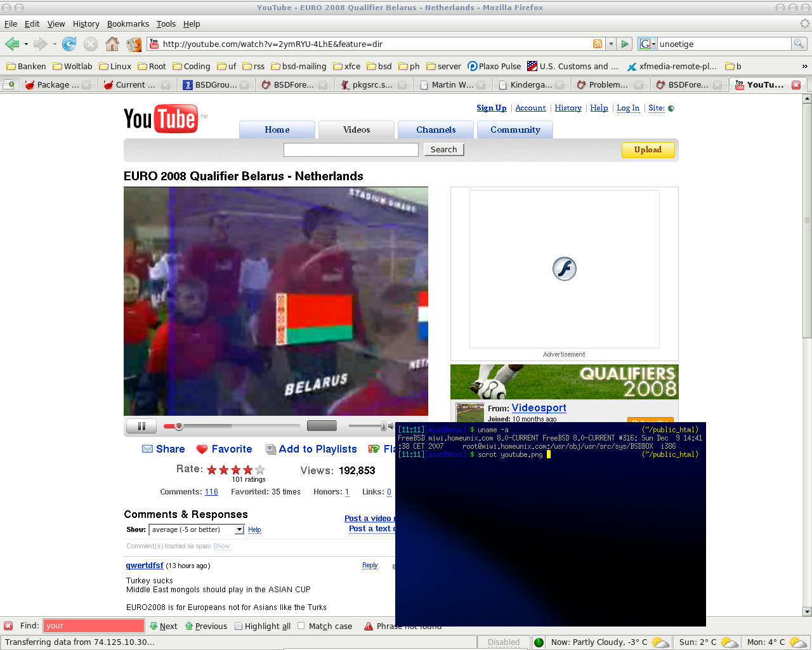Click the yellow Upload button
This screenshot has width=812, height=650.
[x=648, y=150]
